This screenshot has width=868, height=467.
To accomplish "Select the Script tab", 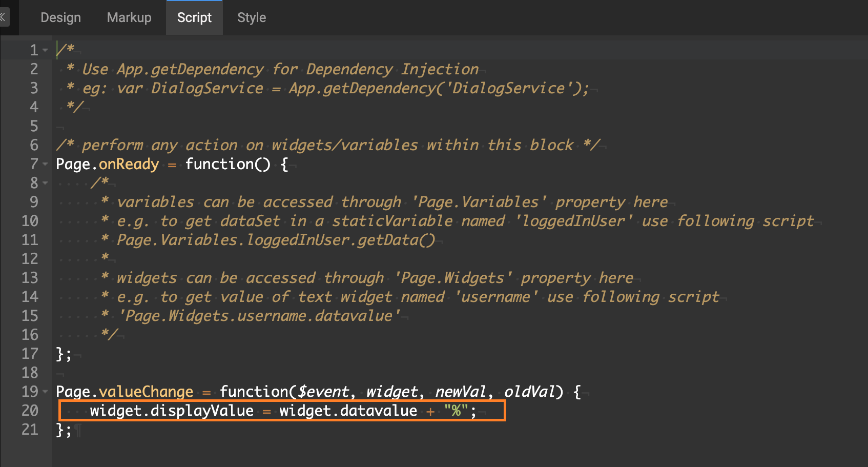I will point(194,17).
